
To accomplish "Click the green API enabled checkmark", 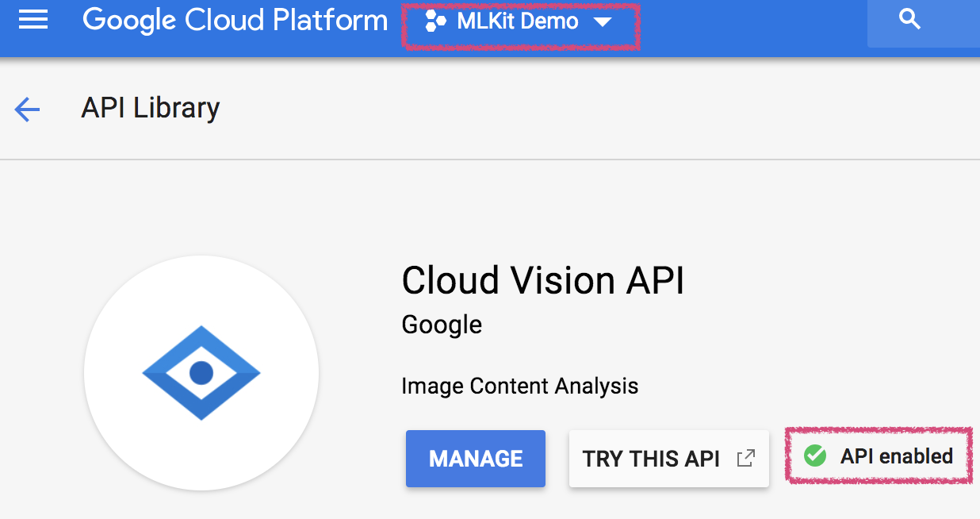I will (814, 456).
